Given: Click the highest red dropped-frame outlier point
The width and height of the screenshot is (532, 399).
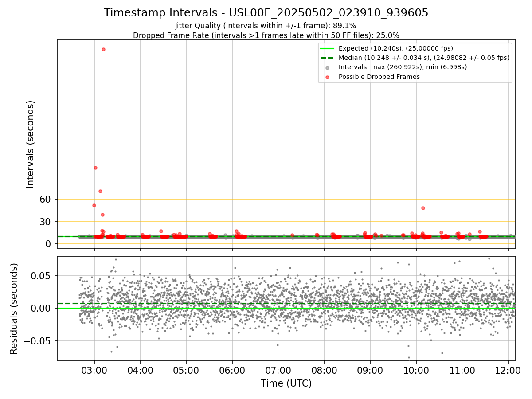Looking at the screenshot, I should click(103, 49).
